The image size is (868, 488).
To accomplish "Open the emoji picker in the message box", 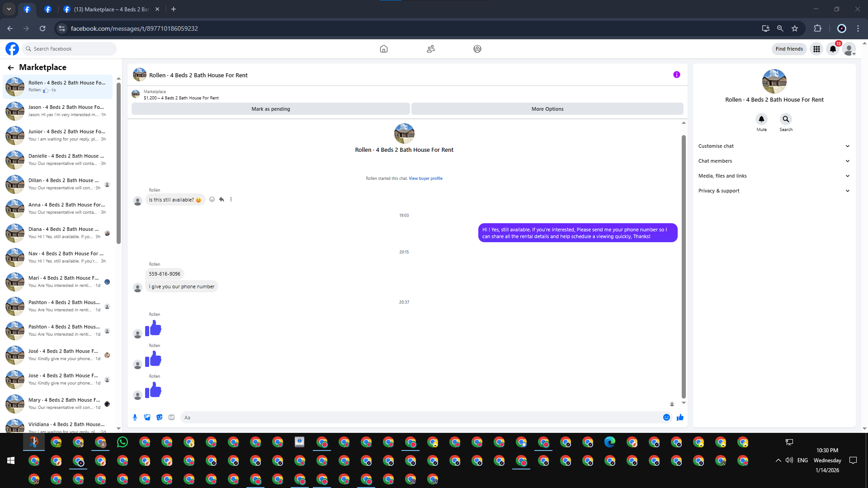I will coord(666,418).
